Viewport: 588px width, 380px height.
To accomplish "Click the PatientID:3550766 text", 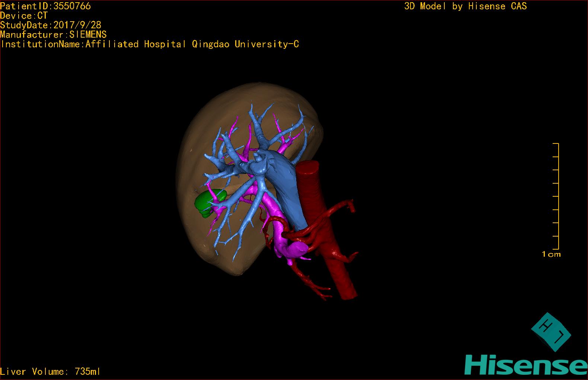I will pos(45,6).
